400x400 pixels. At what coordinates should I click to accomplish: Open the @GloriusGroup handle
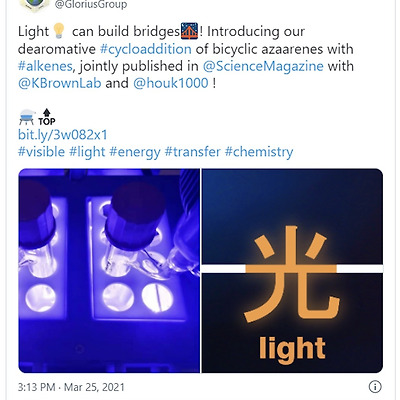click(x=90, y=5)
